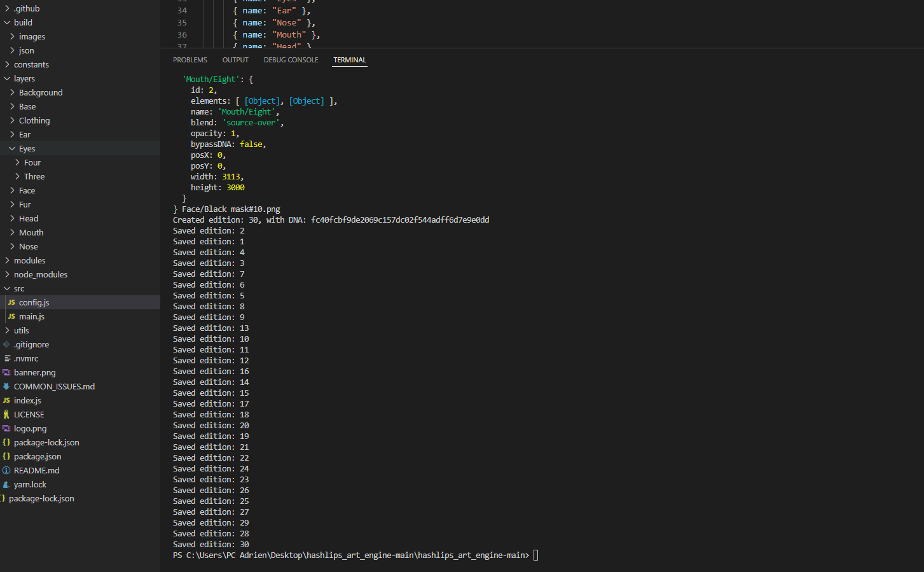This screenshot has height=572, width=924.
Task: Click the JS icon beside config.js
Action: (x=11, y=302)
